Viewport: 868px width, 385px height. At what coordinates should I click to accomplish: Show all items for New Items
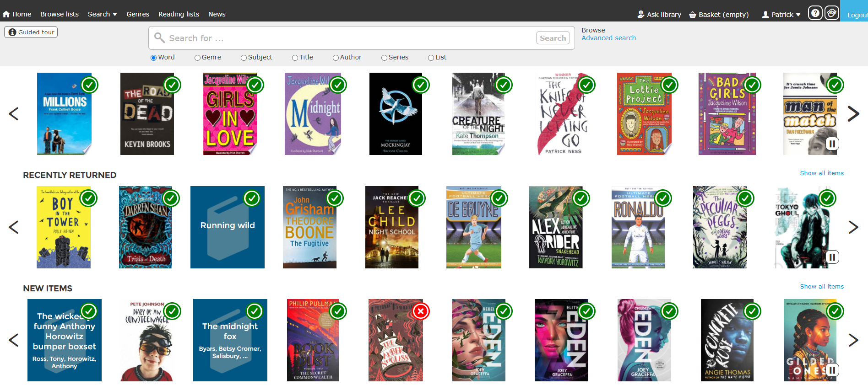pyautogui.click(x=822, y=286)
